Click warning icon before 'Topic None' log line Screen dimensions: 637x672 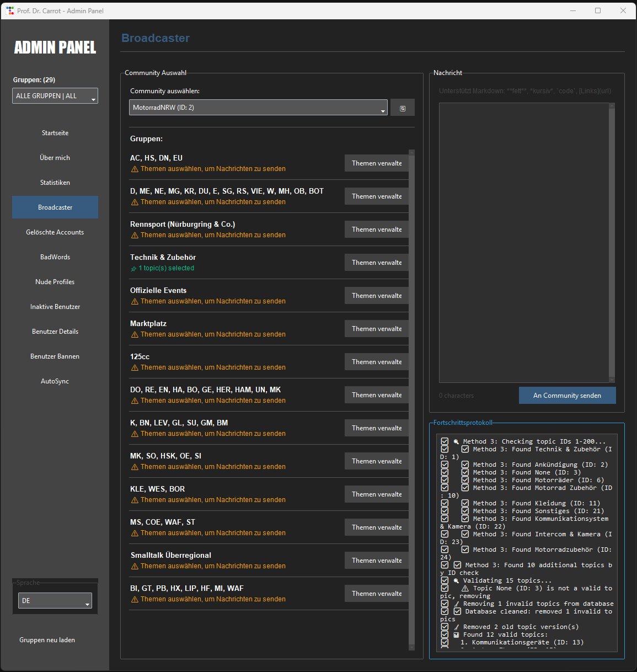465,589
